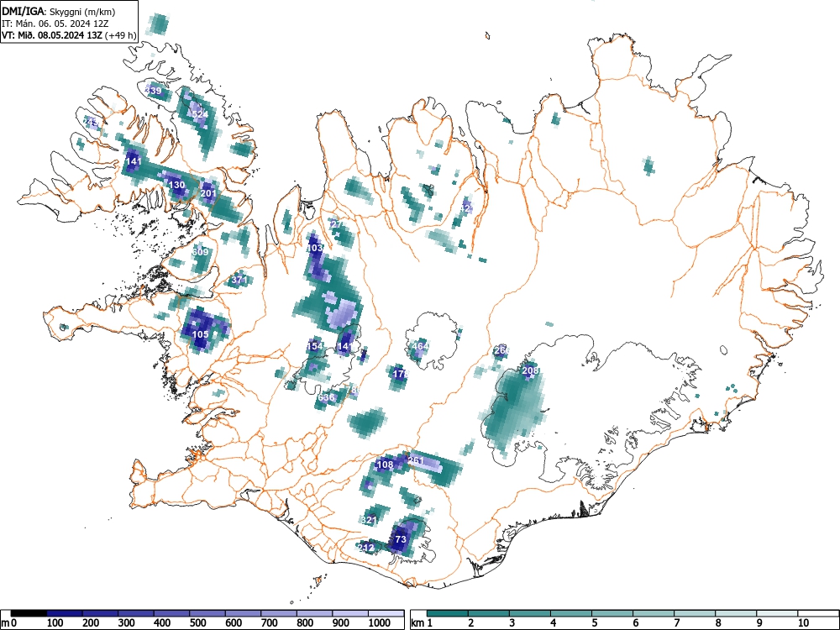Select the 524 visibility value on the map
The width and height of the screenshot is (840, 630).
(199, 114)
